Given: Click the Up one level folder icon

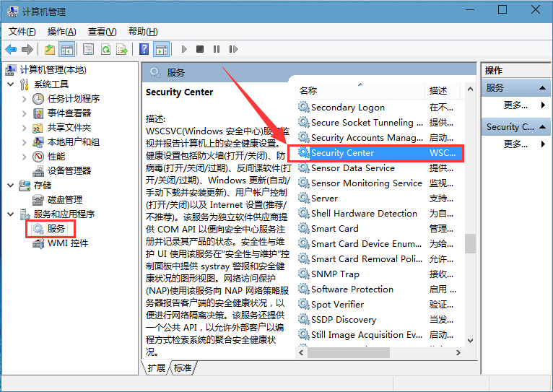Looking at the screenshot, I should 50,49.
